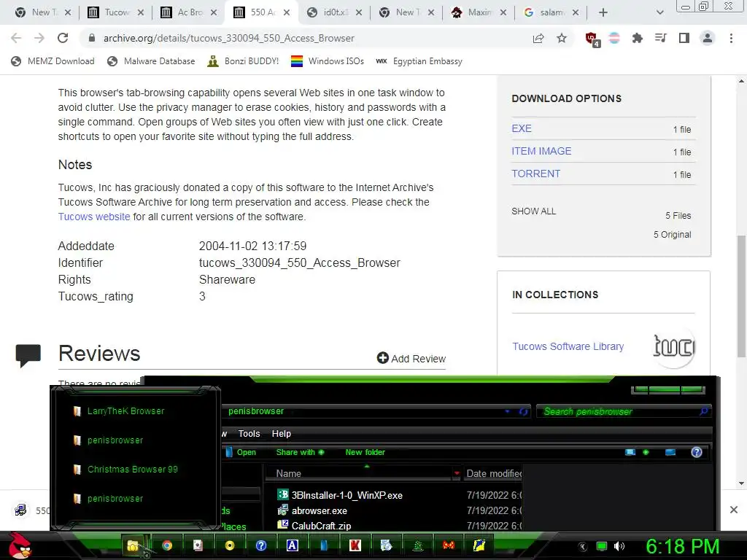Open the Help menu in Explorer
Viewport: 747px width, 560px height.
tap(281, 433)
